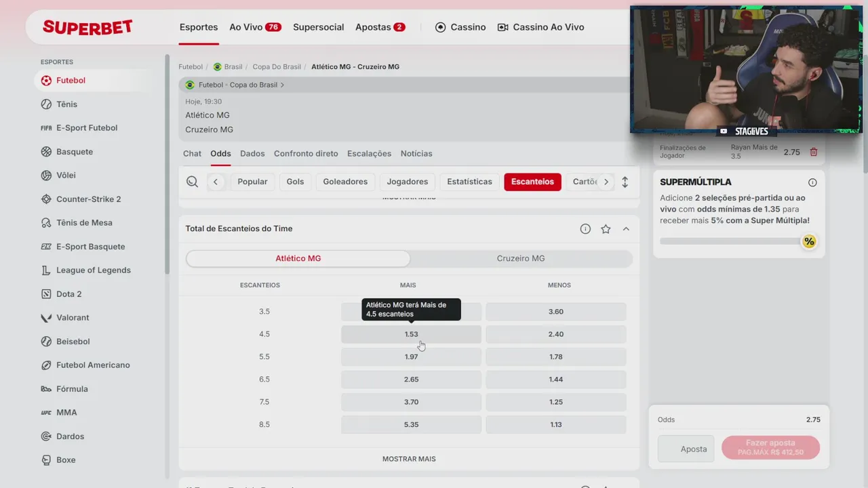Switch to the Dados tab
This screenshot has width=868, height=488.
click(x=252, y=154)
